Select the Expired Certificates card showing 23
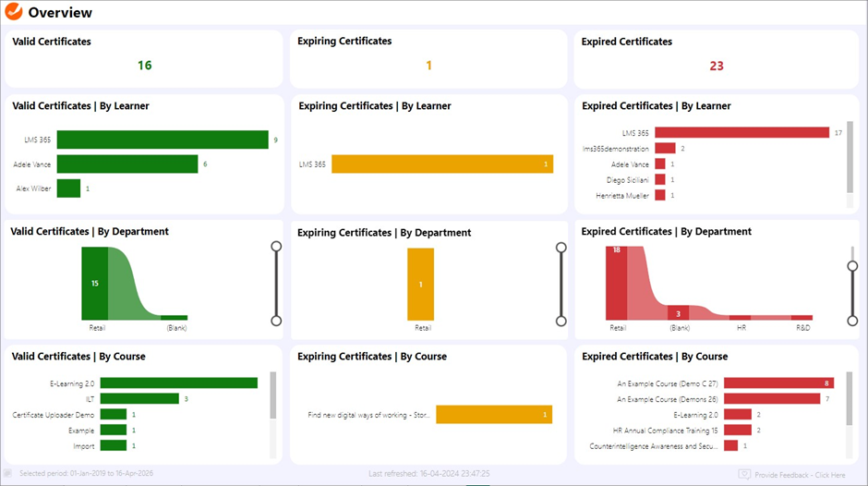 coord(717,59)
